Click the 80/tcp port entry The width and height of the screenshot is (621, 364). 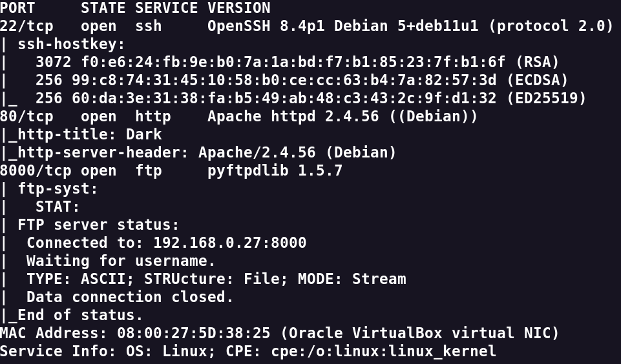[x=26, y=117]
